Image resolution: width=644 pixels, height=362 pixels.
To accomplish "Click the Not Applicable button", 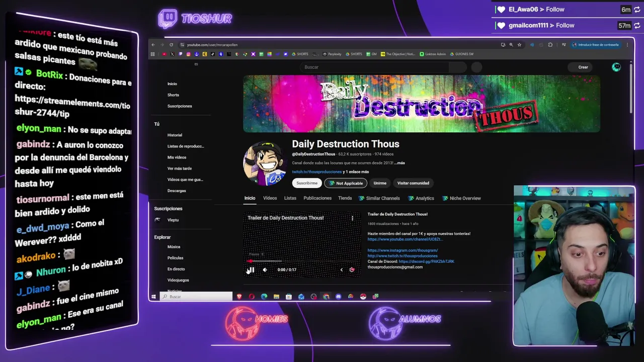I will coord(346,183).
